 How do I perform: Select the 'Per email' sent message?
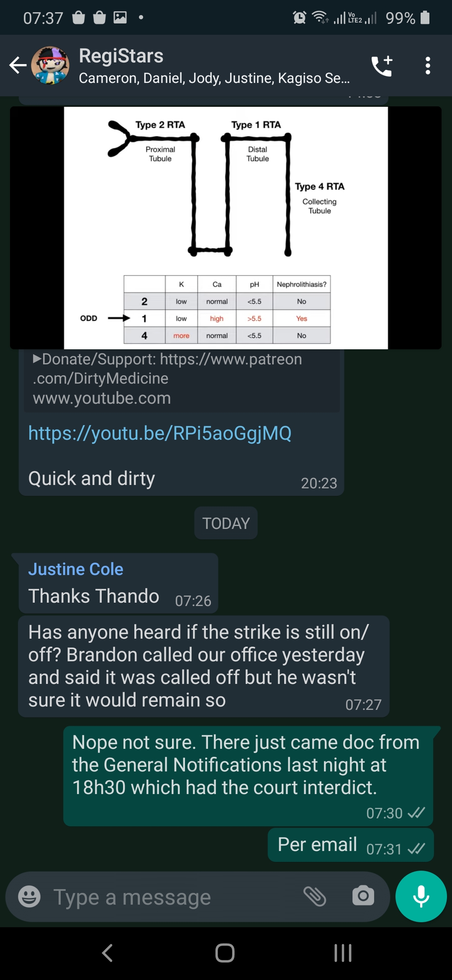tap(351, 845)
